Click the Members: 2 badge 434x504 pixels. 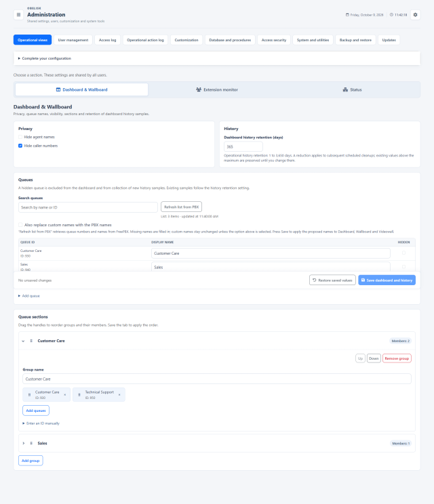pos(401,341)
